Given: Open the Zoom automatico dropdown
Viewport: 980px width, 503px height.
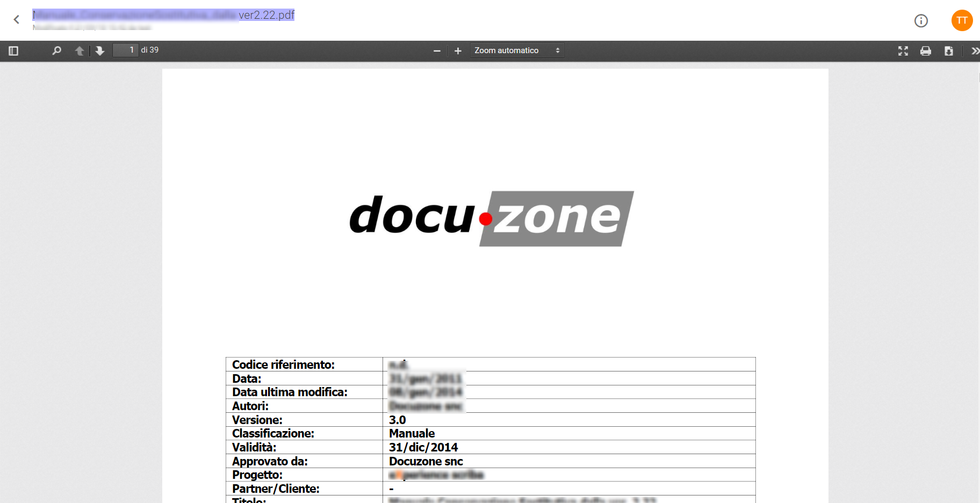Looking at the screenshot, I should tap(517, 50).
